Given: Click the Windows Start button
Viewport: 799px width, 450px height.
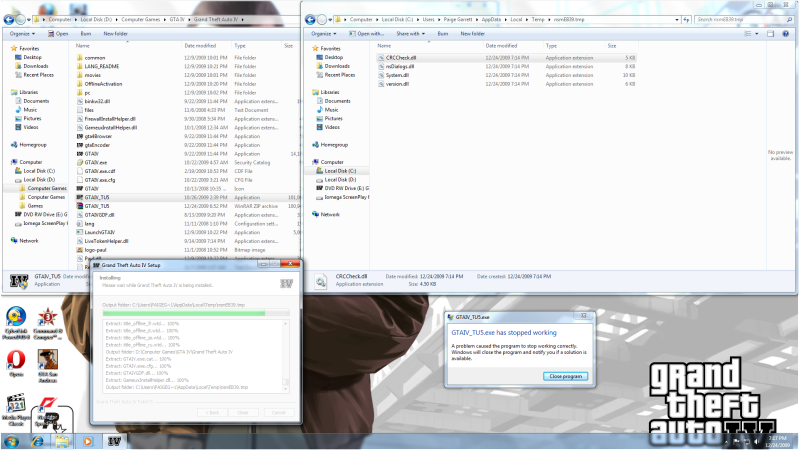Looking at the screenshot, I should coord(11,440).
